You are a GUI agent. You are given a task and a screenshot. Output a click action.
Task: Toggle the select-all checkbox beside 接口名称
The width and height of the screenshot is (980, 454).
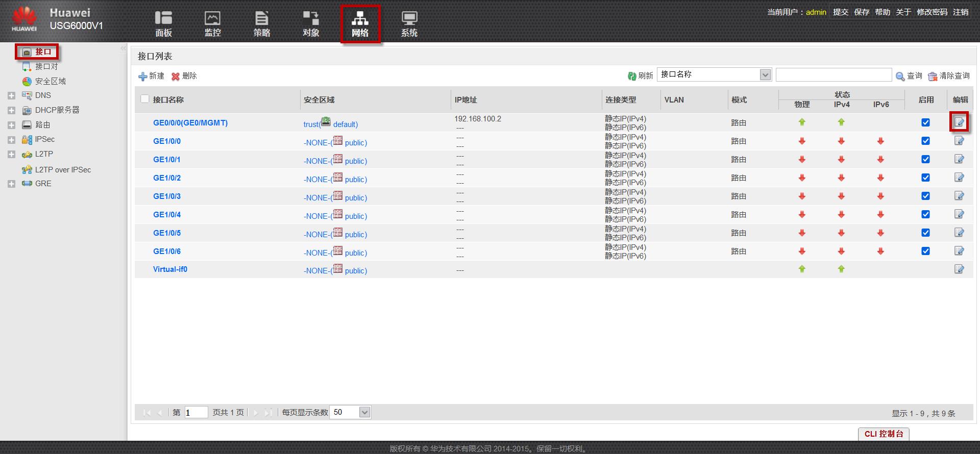tap(145, 99)
